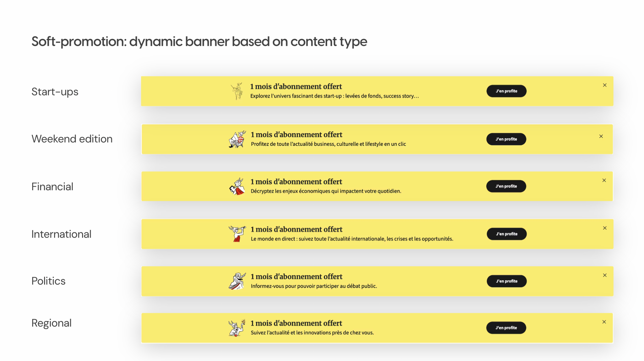Dismiss the Weekend edition banner
This screenshot has height=361, width=644.
(601, 136)
